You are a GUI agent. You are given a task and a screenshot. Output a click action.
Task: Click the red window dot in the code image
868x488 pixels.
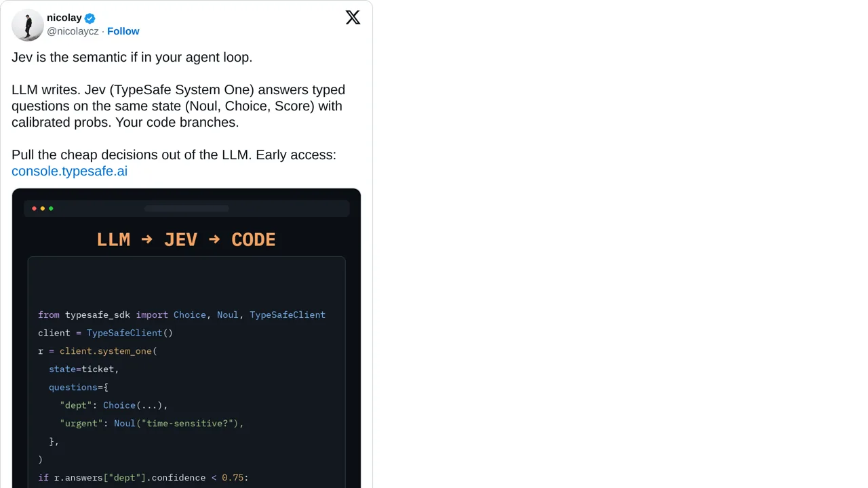click(x=34, y=209)
